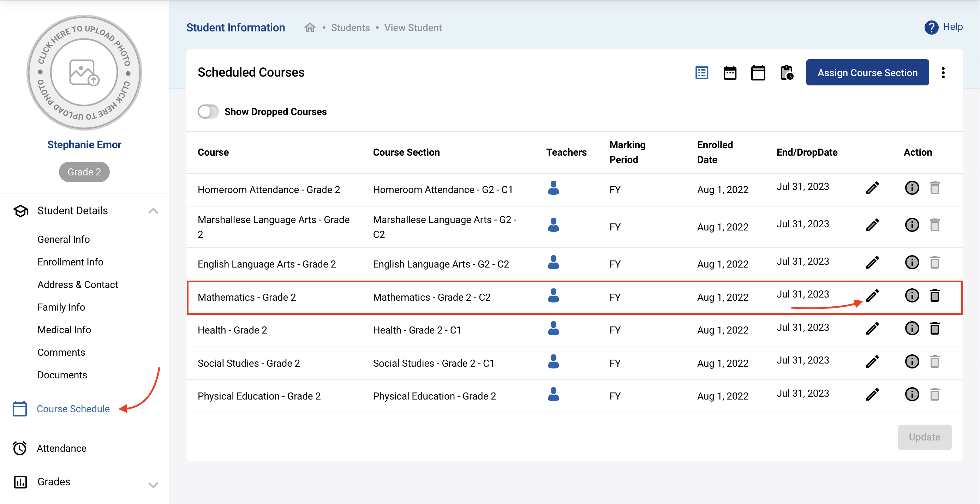Delete the Health - Grade 2 course

(x=935, y=329)
